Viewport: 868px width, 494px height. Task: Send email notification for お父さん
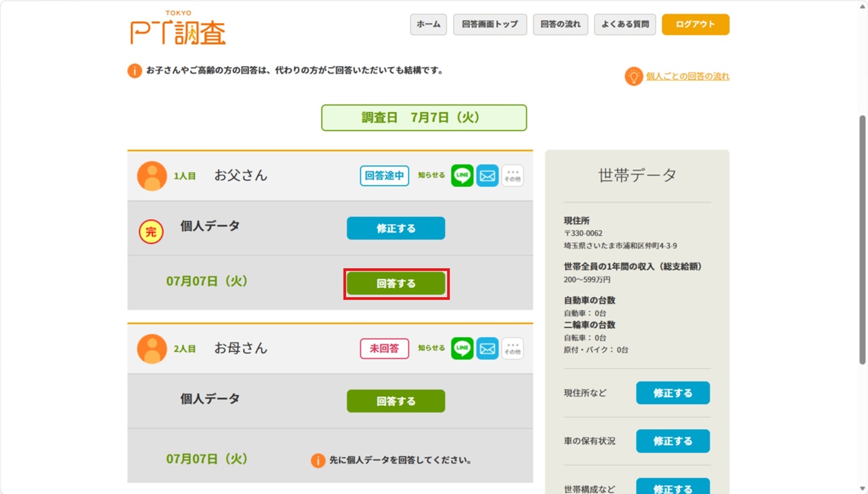pos(487,175)
